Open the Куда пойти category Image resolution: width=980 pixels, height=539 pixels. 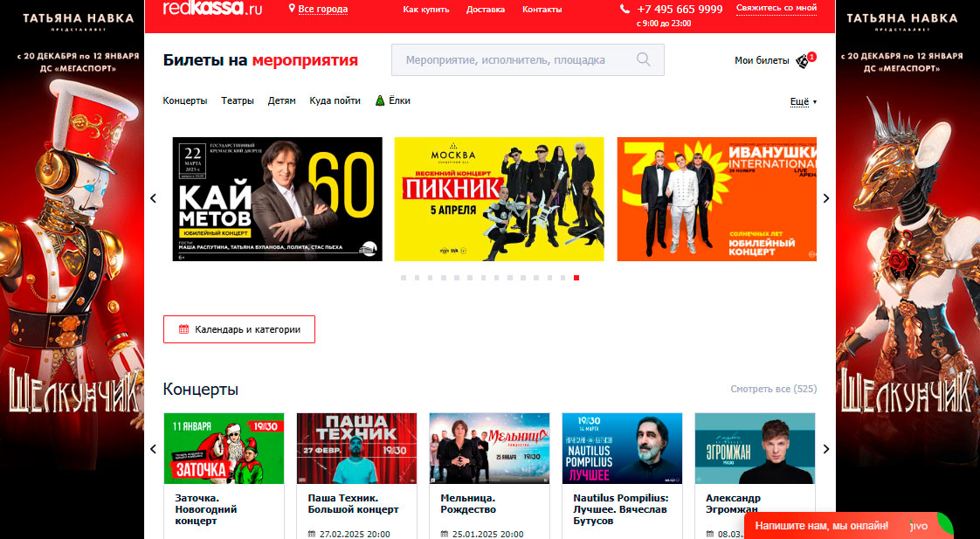point(335,100)
